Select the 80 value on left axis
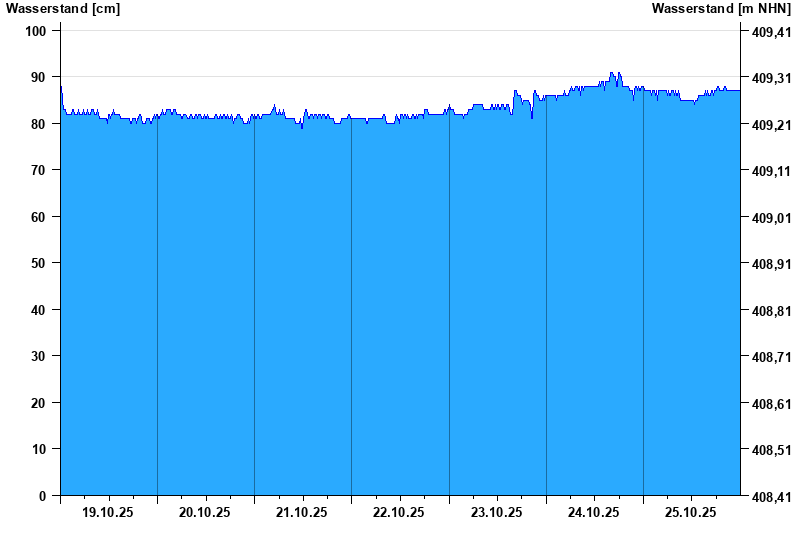The width and height of the screenshot is (800, 550). pos(38,124)
